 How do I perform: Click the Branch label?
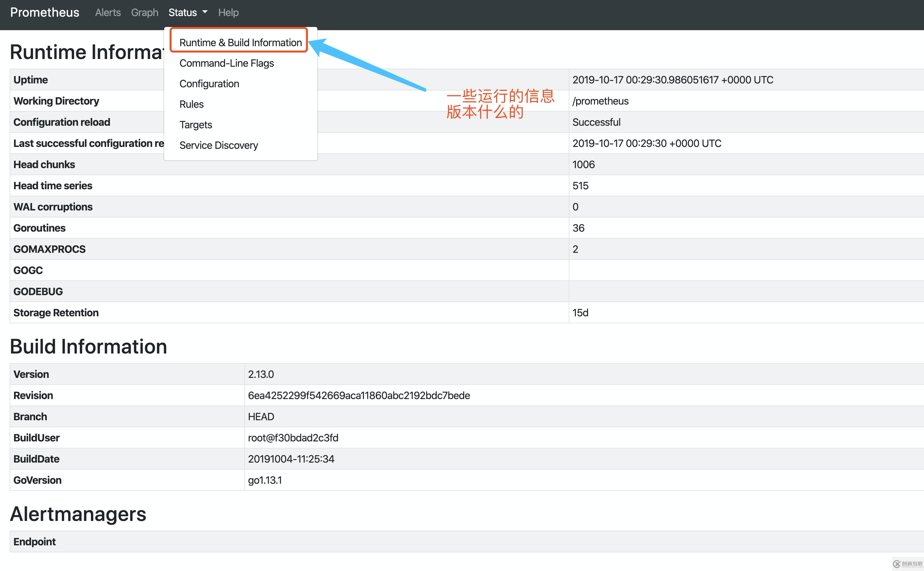click(x=30, y=416)
